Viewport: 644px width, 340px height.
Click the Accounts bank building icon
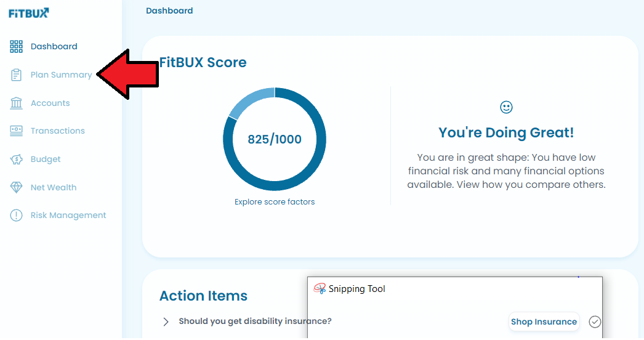[x=16, y=103]
